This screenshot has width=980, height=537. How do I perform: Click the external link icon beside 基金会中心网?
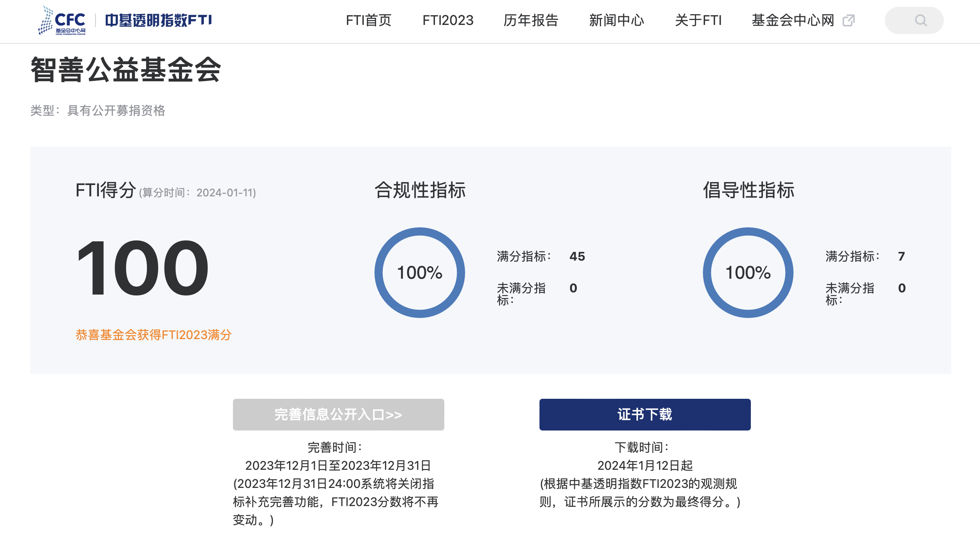point(849,20)
